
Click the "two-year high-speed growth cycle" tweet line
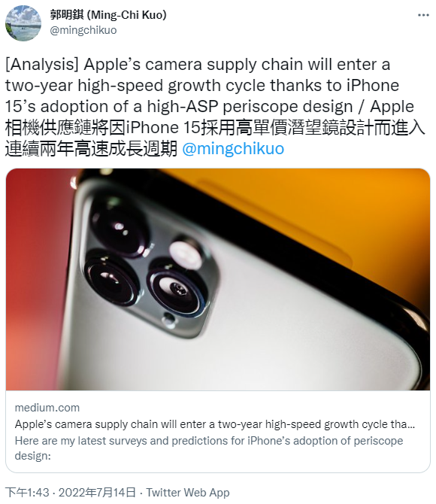click(x=202, y=86)
